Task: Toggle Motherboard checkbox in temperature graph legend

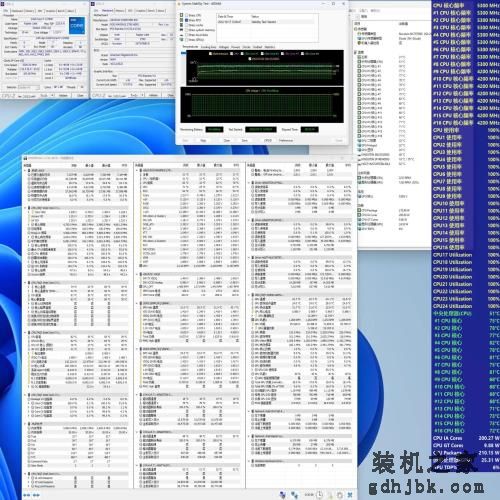Action: click(x=210, y=53)
